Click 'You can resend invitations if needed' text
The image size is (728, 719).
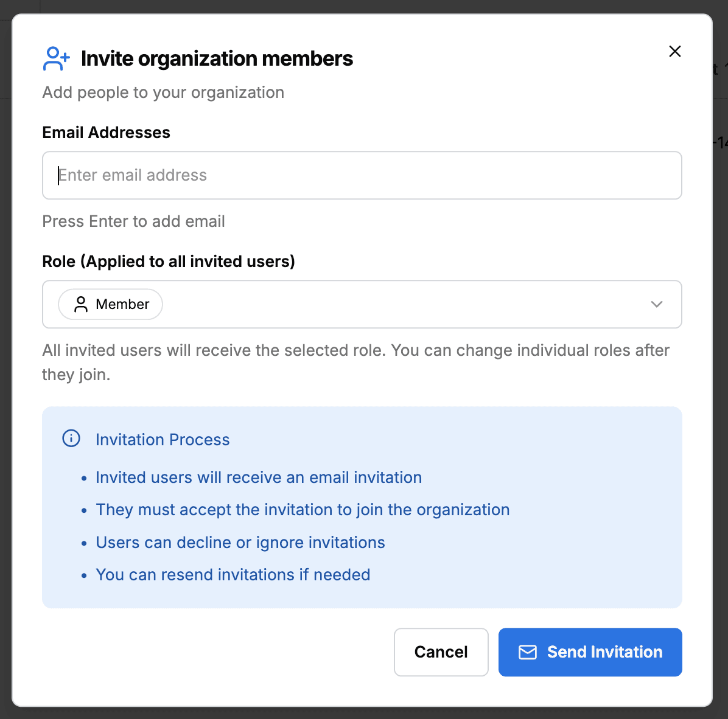tap(233, 575)
